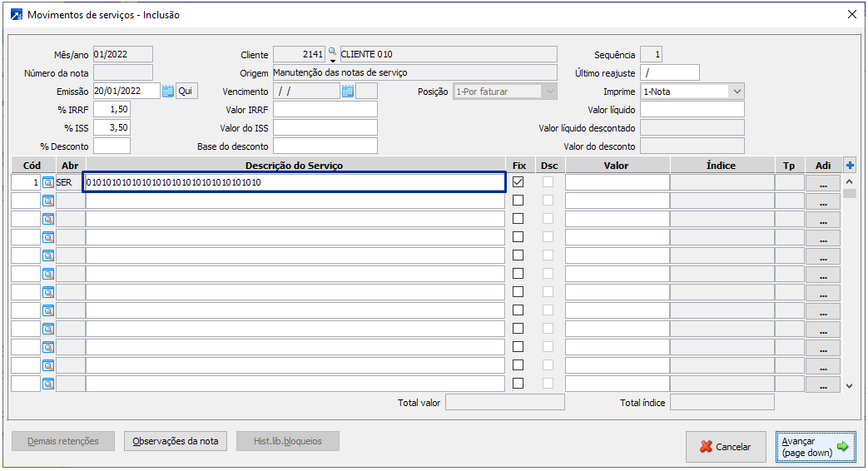Open service lookup icon in SER row

click(48, 182)
